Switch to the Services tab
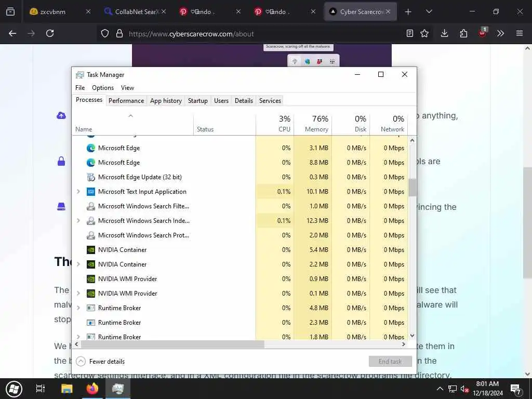Viewport: 532px width, 399px height. [x=270, y=101]
